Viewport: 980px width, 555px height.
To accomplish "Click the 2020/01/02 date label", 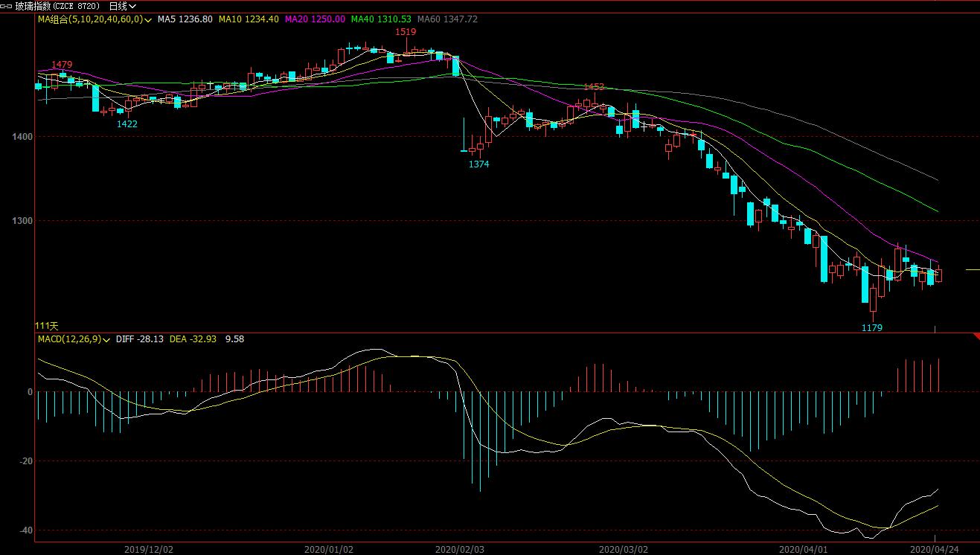I will point(329,550).
